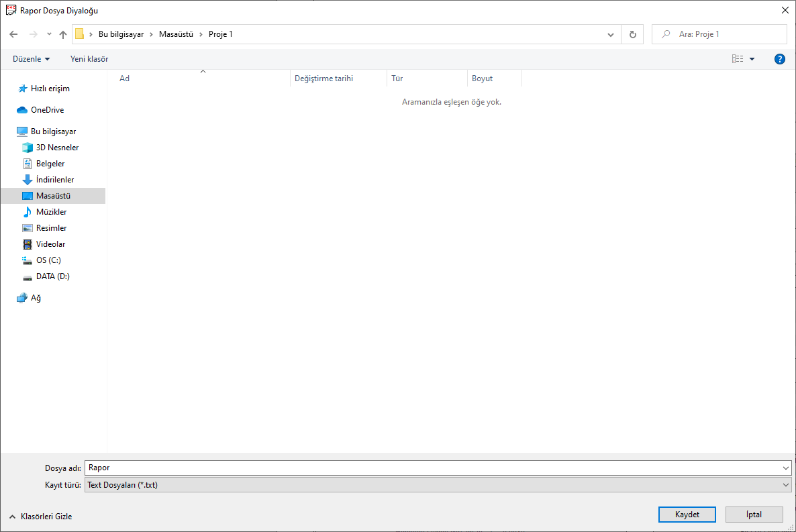Select Müzikler in the navigation pane

click(x=51, y=212)
